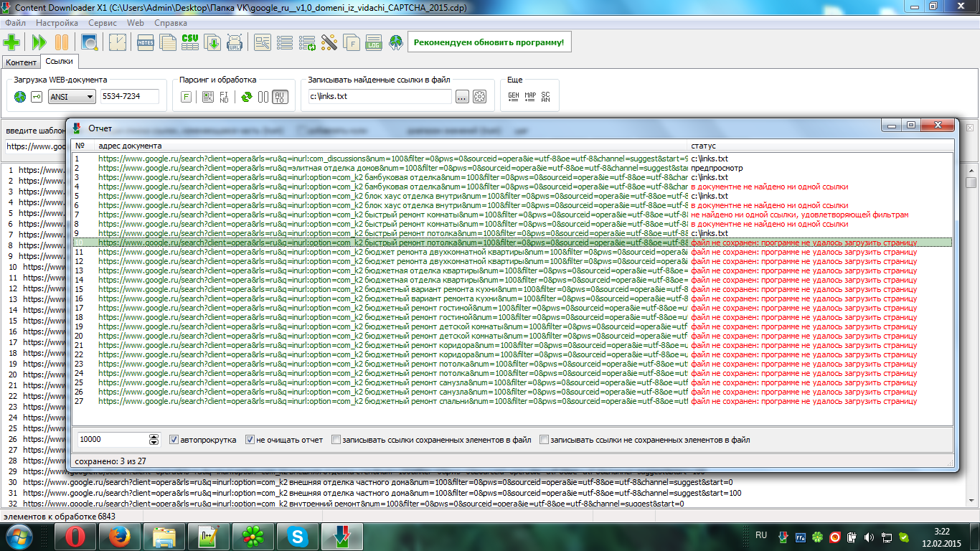This screenshot has height=551, width=980.
Task: Select report row 7 with status не найдено ни одной ссылки, удовлетворяющей фильтрам
Action: [x=512, y=215]
